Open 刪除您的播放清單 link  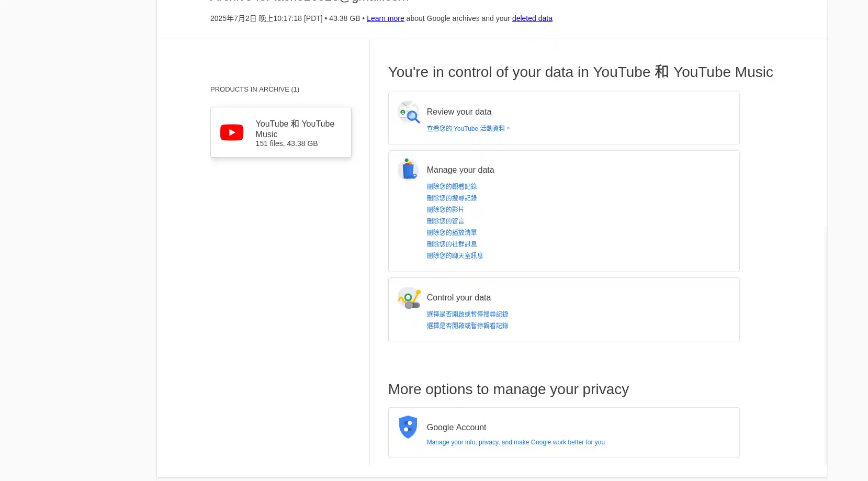452,232
